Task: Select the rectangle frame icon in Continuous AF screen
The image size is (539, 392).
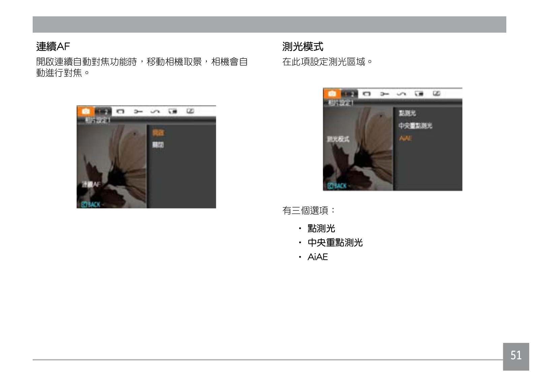Action: click(x=120, y=111)
